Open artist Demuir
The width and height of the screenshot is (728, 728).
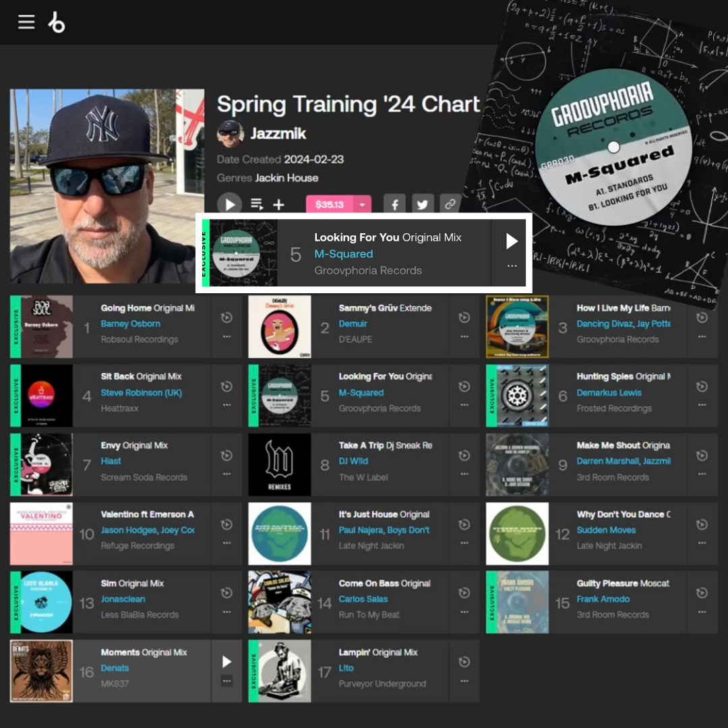pyautogui.click(x=353, y=324)
